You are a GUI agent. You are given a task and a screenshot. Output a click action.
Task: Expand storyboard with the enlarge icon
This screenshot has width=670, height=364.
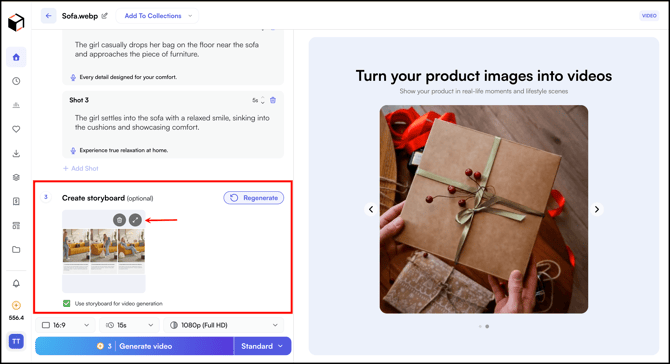tap(135, 220)
